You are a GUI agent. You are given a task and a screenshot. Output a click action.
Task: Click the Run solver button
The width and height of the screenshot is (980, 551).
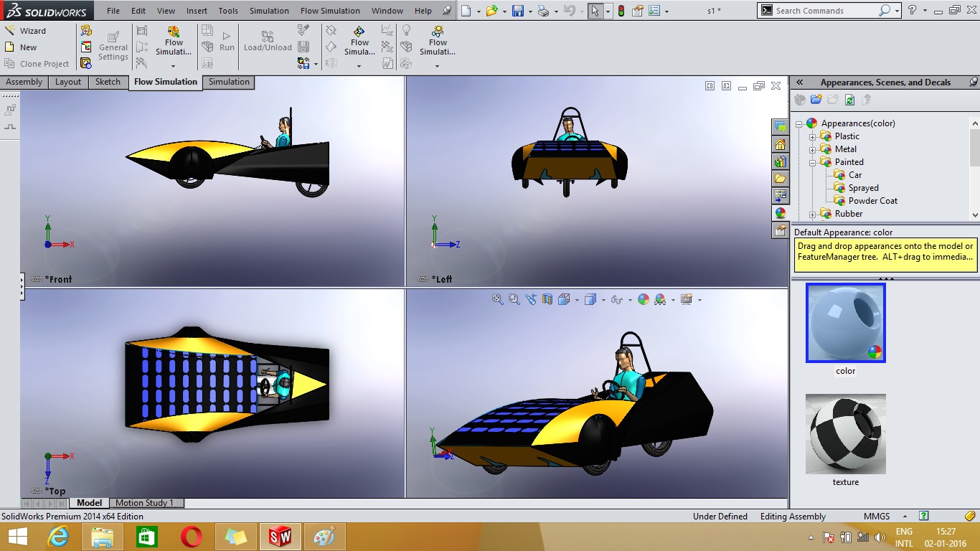[x=227, y=41]
